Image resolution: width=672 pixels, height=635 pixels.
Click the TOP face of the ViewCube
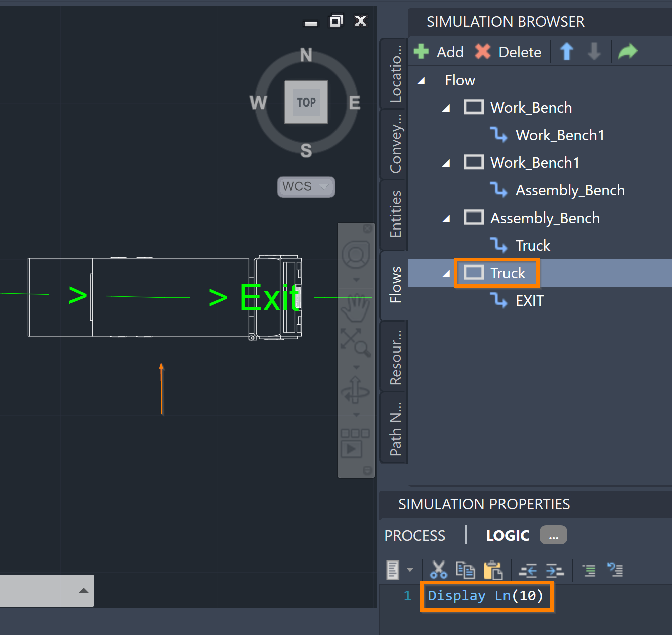[x=306, y=102]
